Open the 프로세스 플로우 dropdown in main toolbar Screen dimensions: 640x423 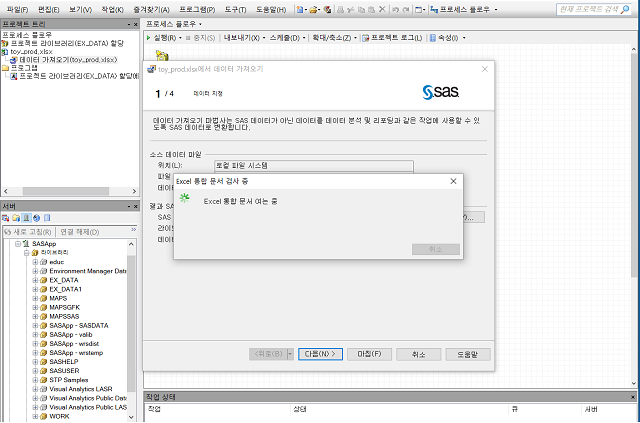pos(496,9)
